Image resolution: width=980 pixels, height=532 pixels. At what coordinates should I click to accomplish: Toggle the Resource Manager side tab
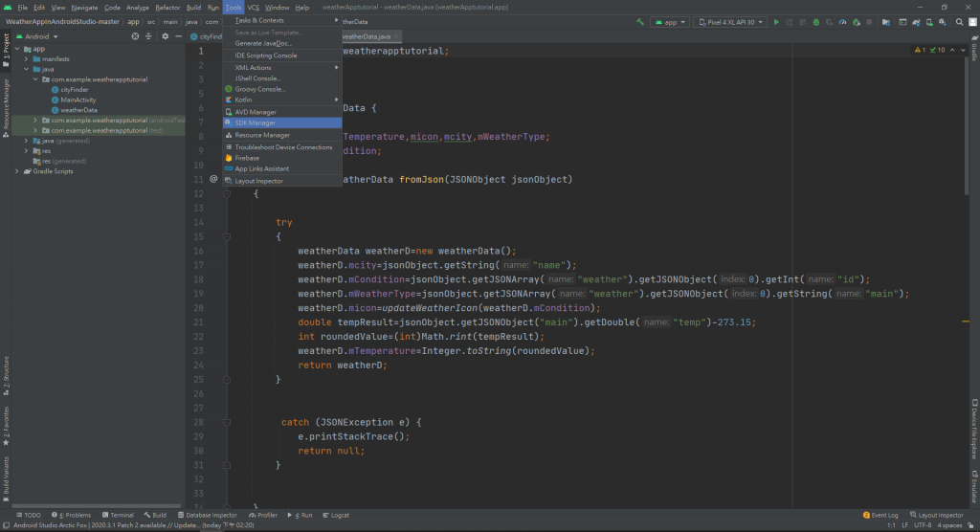(6, 107)
